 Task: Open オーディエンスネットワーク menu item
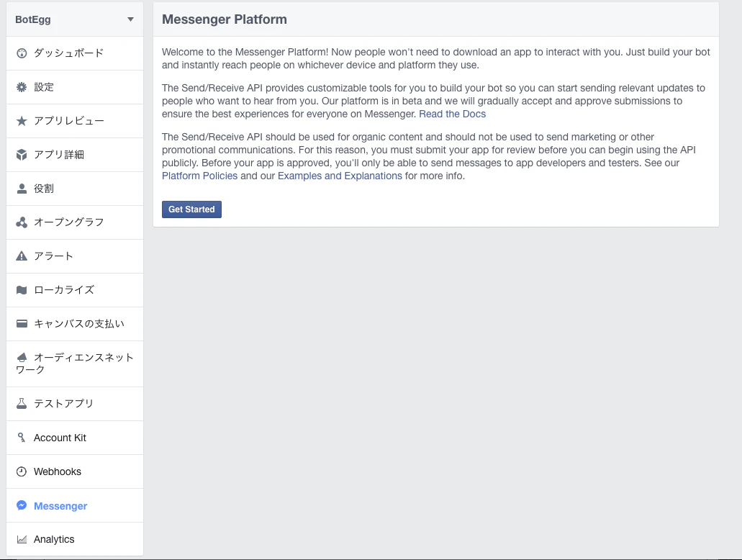pos(75,363)
